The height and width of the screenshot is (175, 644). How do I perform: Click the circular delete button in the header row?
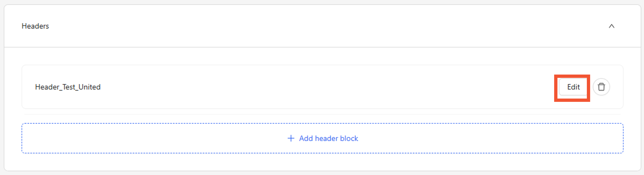[601, 87]
